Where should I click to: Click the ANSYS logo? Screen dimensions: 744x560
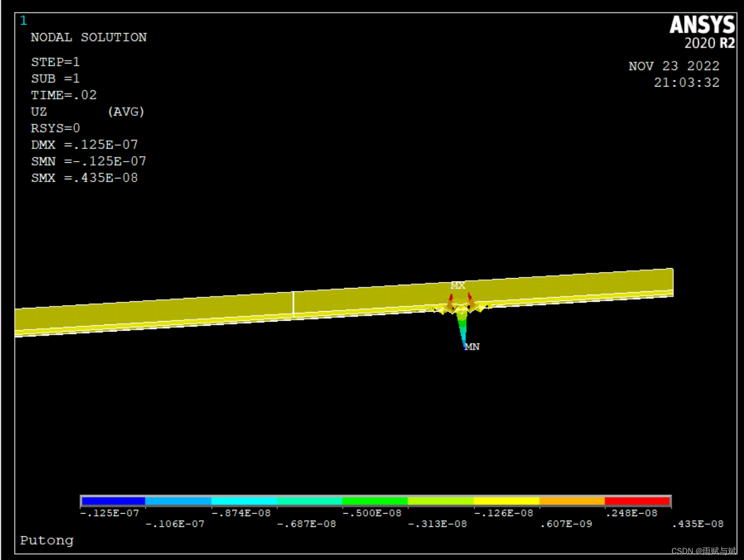[702, 25]
